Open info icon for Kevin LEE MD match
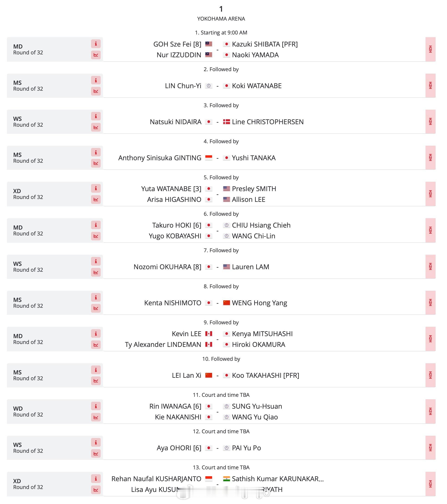The image size is (447, 504). [x=96, y=334]
